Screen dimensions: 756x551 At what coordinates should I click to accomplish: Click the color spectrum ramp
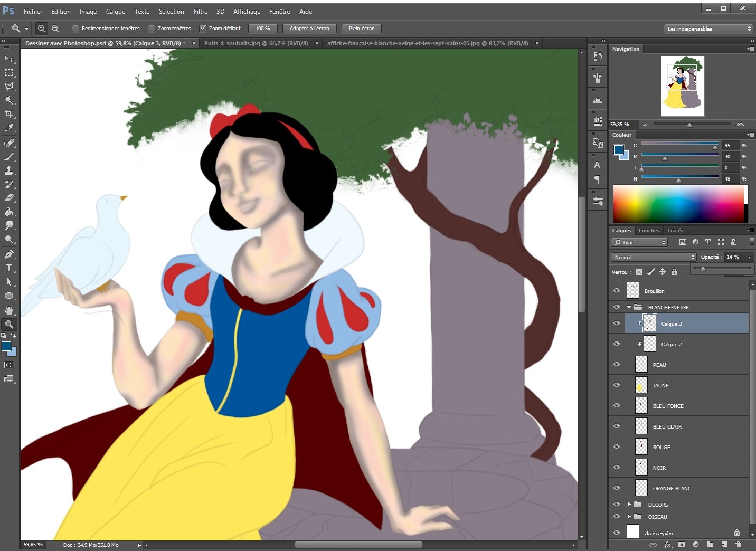(678, 204)
